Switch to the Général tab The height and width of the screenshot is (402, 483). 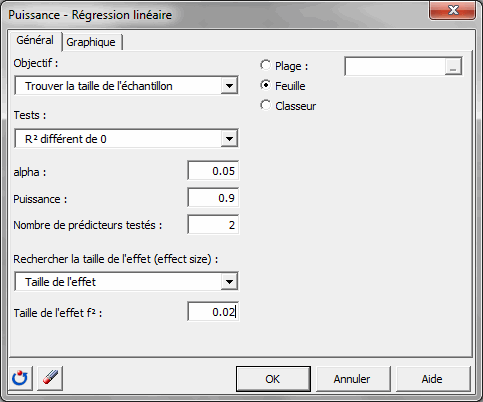coord(35,40)
